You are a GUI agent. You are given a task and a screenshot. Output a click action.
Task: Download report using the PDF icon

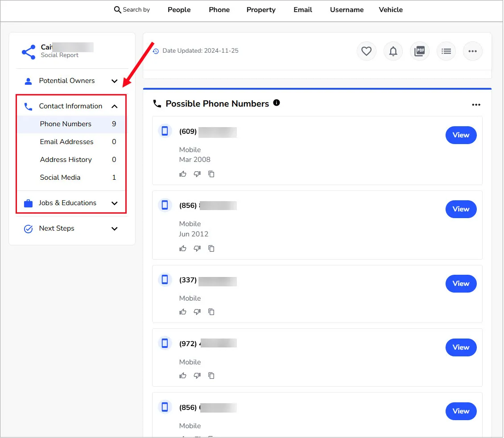[419, 51]
